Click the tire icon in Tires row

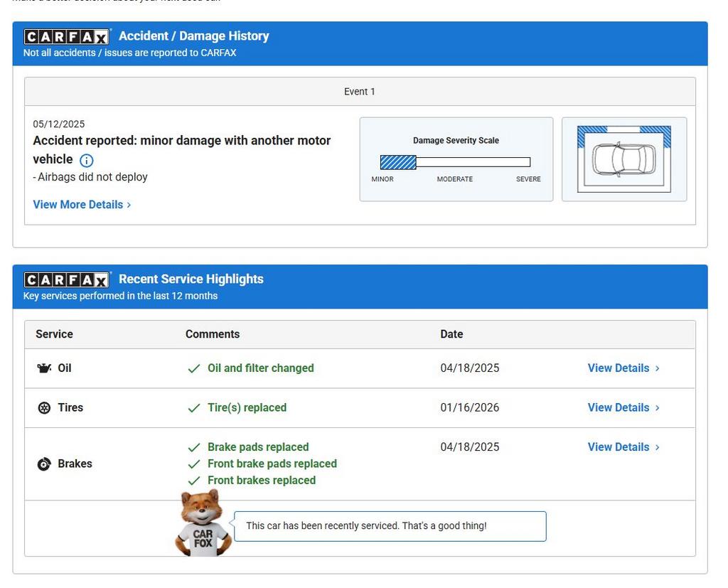pyautogui.click(x=44, y=408)
